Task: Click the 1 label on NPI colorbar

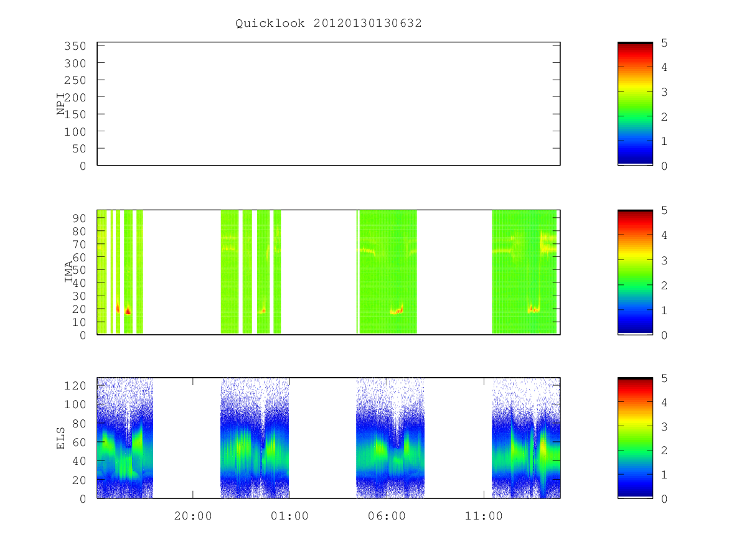Action: point(664,141)
